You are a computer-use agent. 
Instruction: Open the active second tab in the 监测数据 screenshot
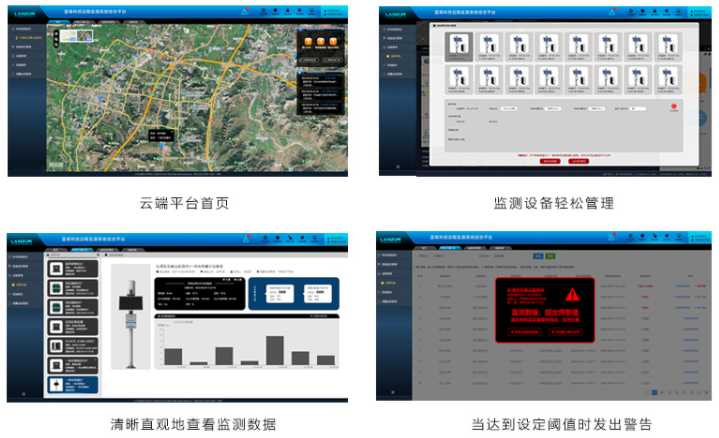point(82,249)
